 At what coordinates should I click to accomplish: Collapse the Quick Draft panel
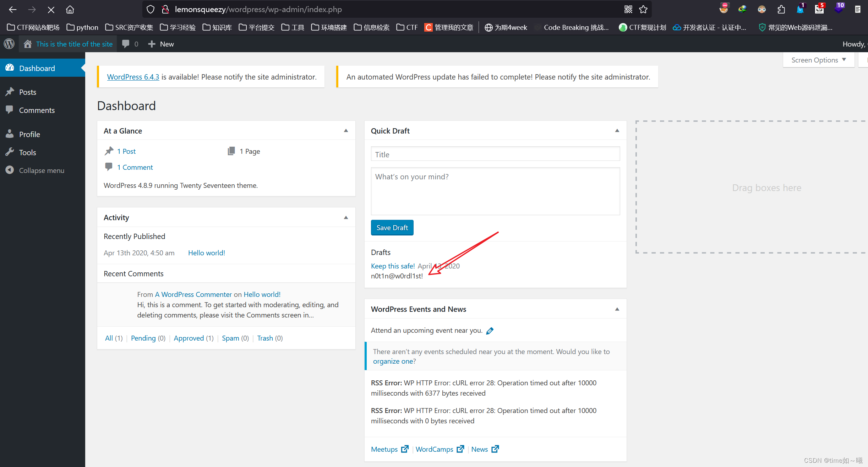[x=617, y=131]
